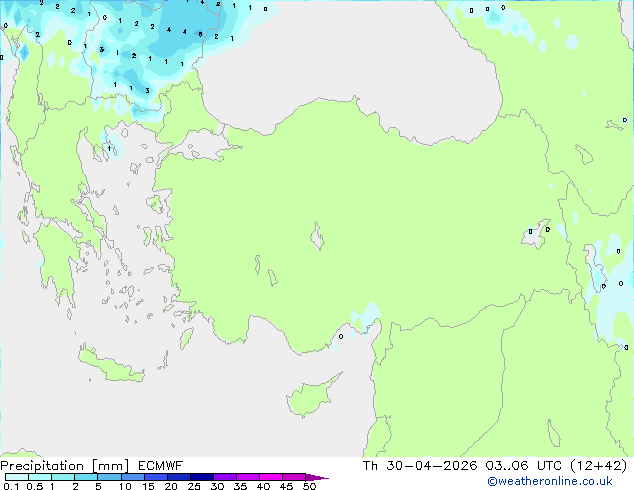Click the "(12+42)" forecast run text
Screen dimensions: 634x490
598,466
